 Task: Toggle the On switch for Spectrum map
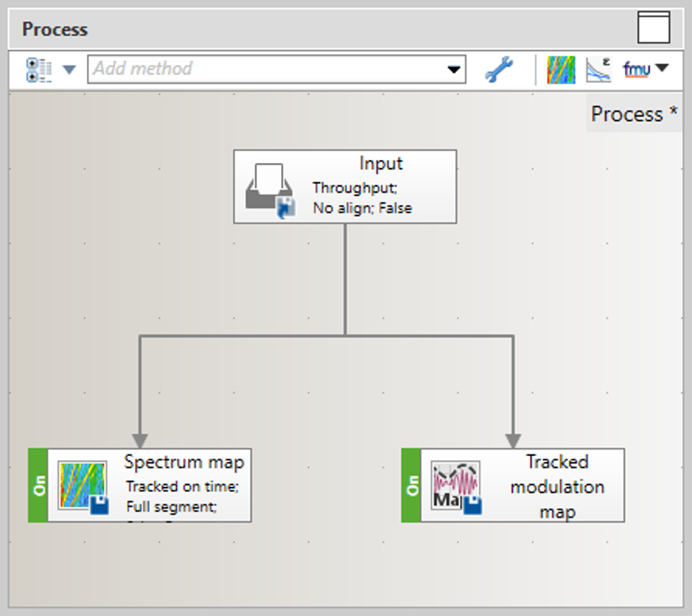39,486
